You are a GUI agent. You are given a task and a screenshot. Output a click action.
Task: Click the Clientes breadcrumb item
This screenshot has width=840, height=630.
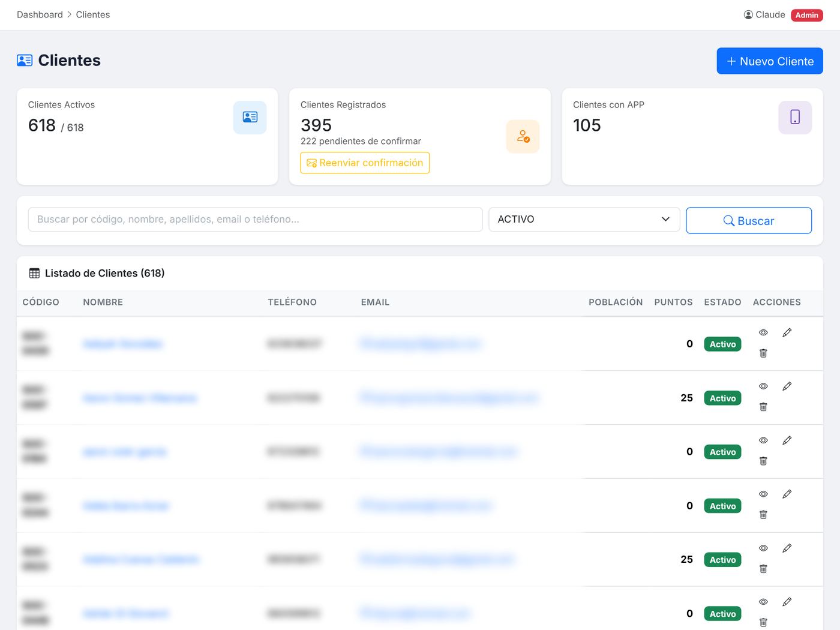(93, 14)
